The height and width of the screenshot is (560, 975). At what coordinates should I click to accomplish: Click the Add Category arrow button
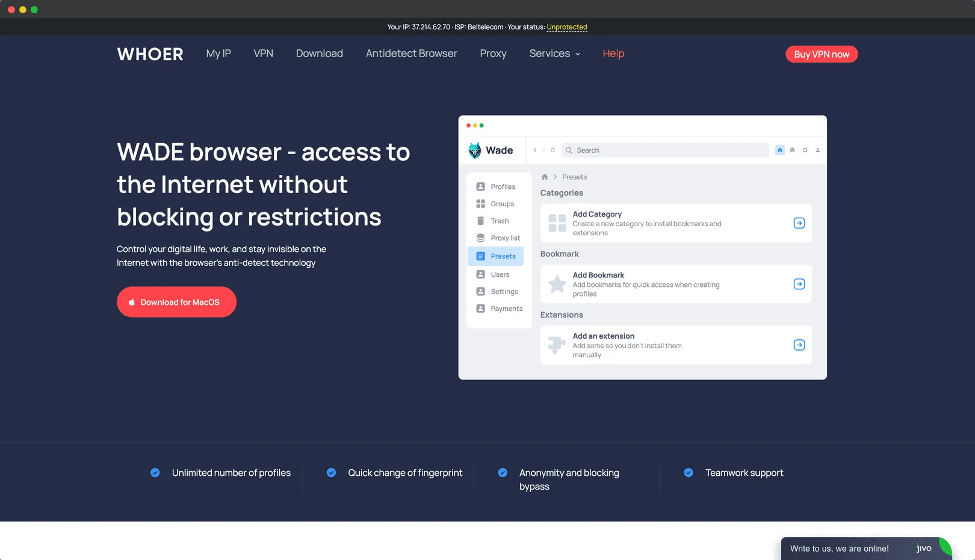coord(799,223)
